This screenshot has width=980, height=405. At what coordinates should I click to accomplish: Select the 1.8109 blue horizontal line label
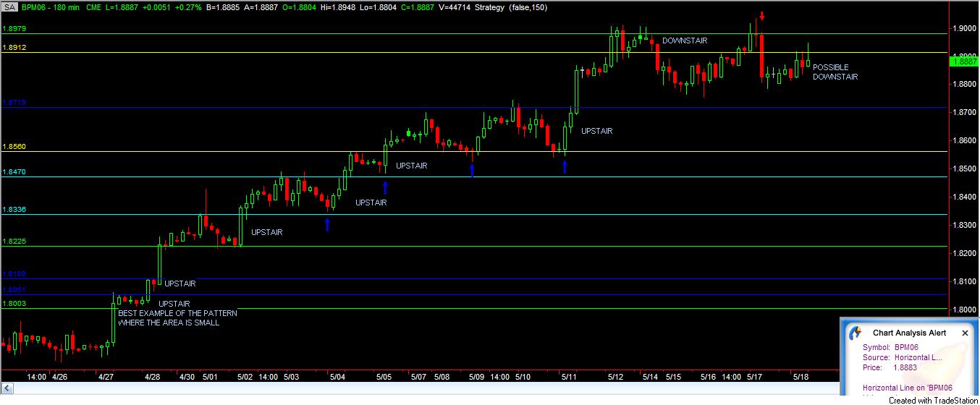[x=14, y=274]
